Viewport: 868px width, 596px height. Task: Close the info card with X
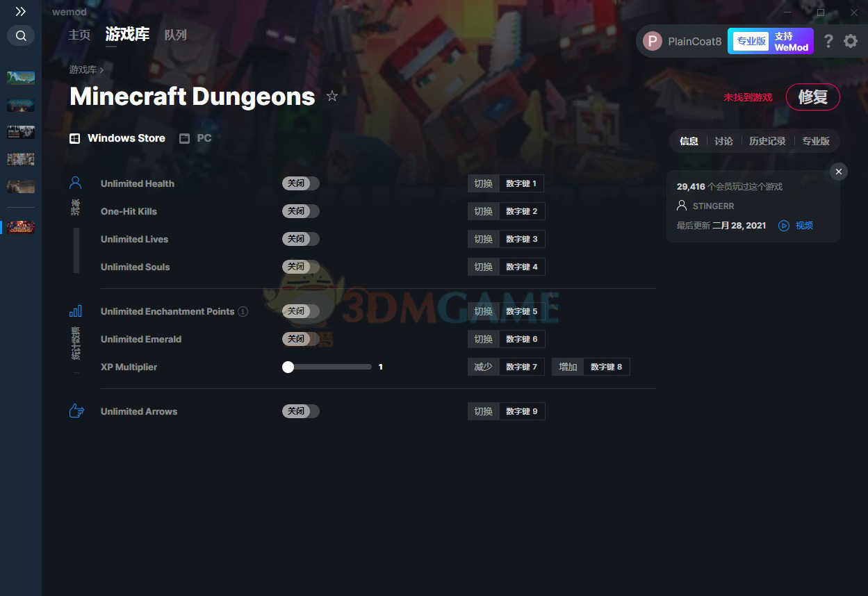[x=839, y=172]
